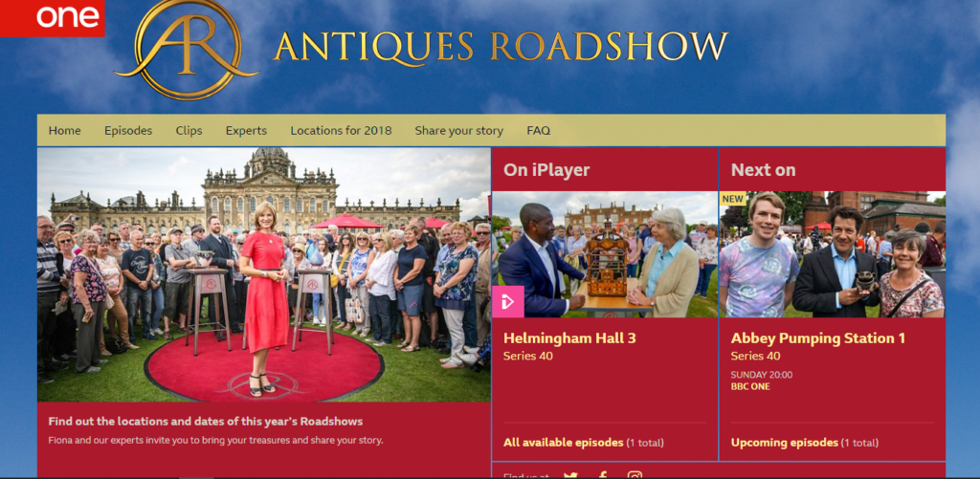Open All available episodes link

[564, 442]
